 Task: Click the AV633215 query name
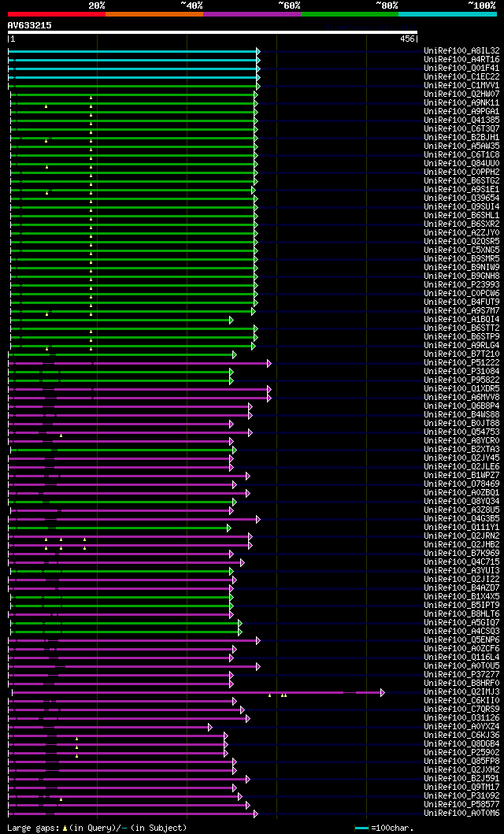(x=29, y=25)
